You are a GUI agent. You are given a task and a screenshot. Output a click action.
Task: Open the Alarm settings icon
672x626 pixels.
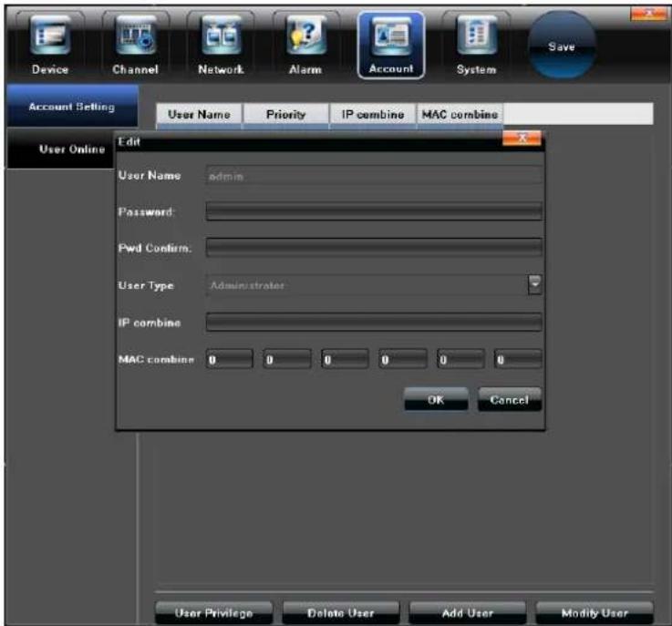305,46
